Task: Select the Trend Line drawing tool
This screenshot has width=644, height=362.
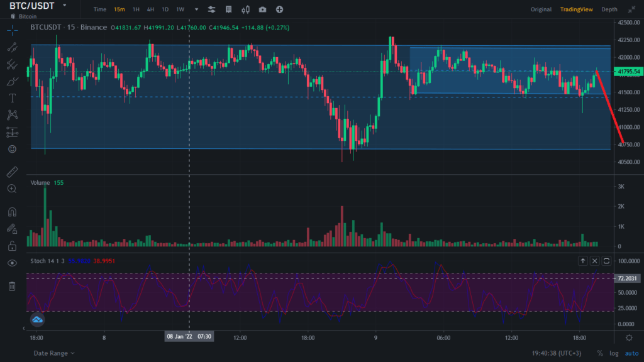Action: 12,47
